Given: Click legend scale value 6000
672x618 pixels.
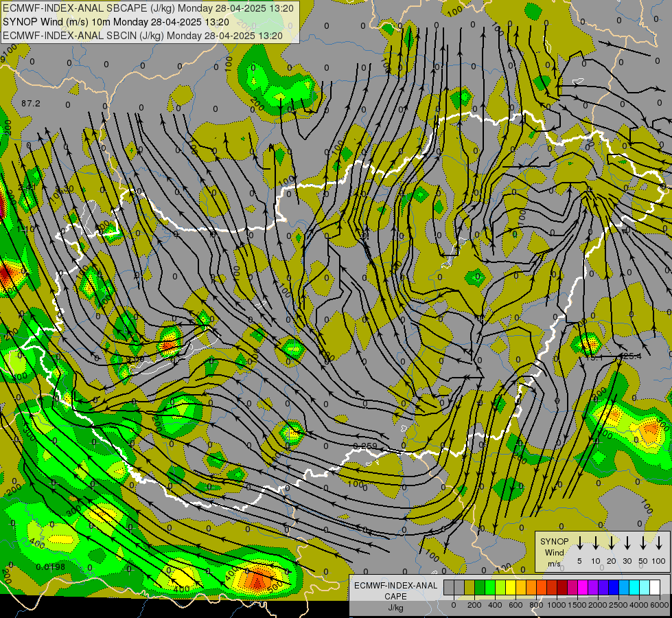Looking at the screenshot, I should [x=659, y=605].
